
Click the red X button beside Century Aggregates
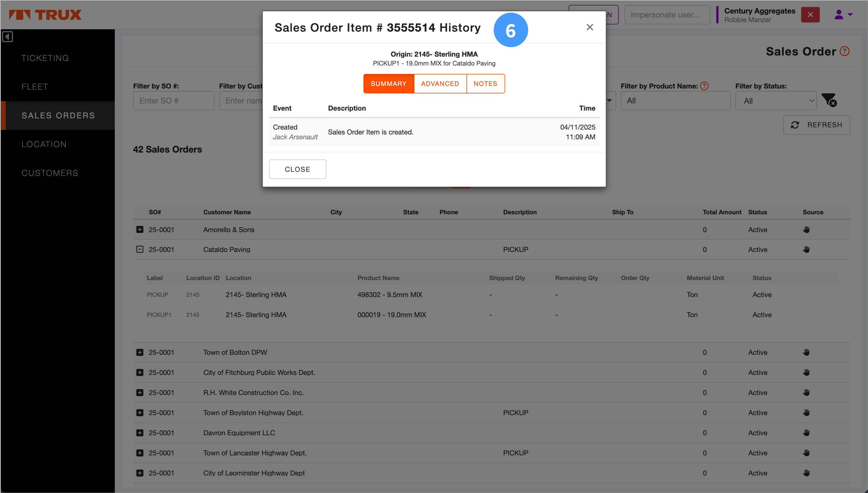[810, 15]
